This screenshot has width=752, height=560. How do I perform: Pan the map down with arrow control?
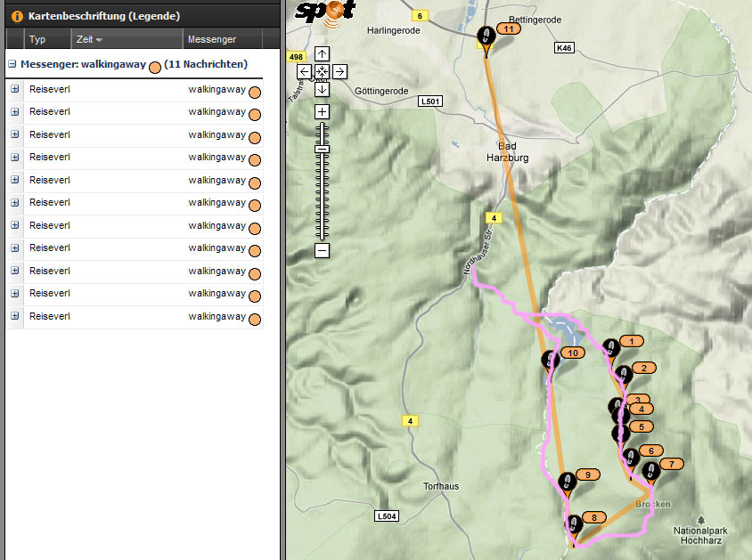[323, 88]
